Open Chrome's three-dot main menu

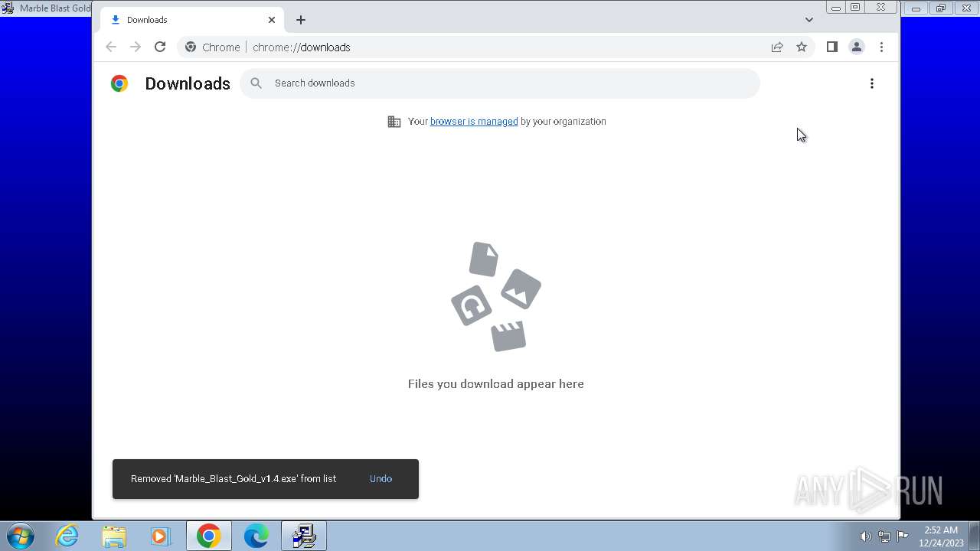[881, 47]
